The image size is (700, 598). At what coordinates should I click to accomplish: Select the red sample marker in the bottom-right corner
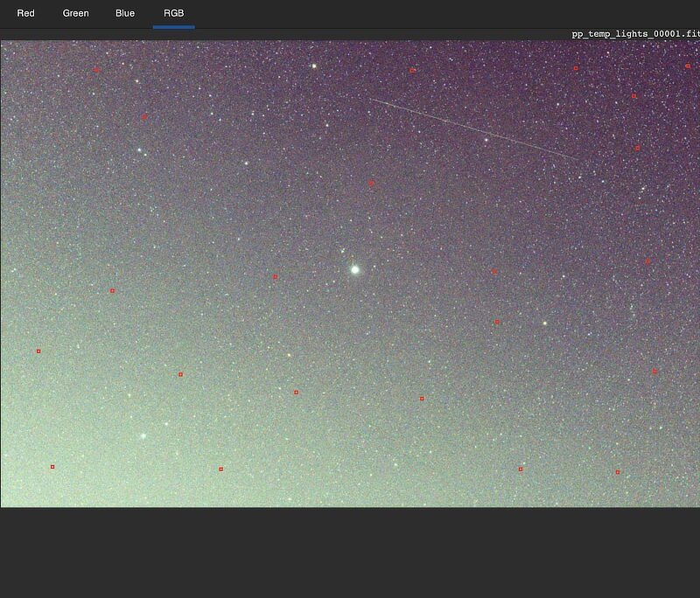pos(618,472)
